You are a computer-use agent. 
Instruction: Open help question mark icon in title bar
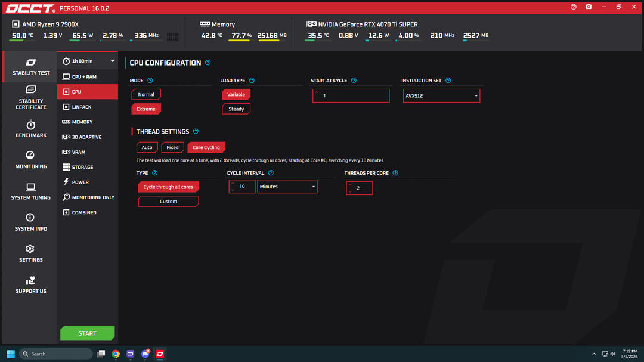pos(574,7)
